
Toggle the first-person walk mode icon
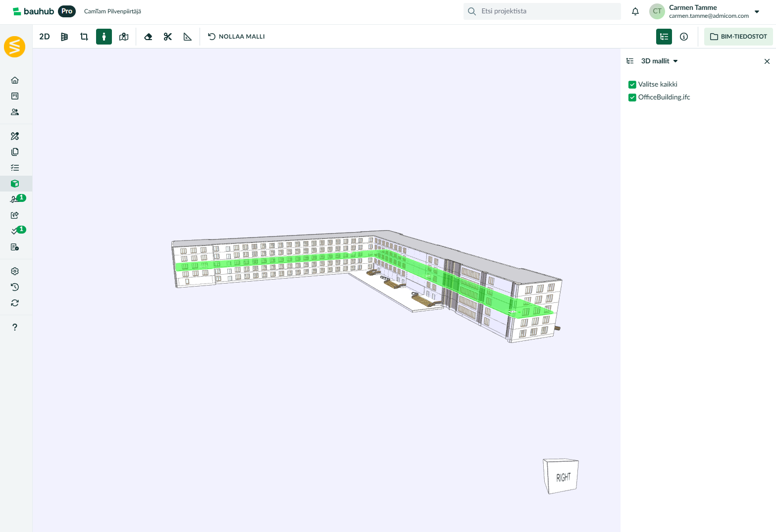104,37
